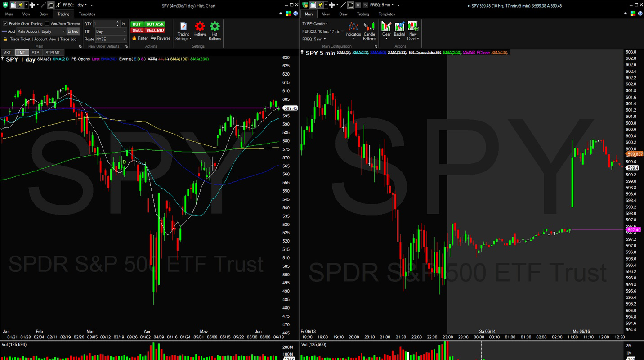
Task: Click the half quantity ½ button
Action: coord(123,24)
